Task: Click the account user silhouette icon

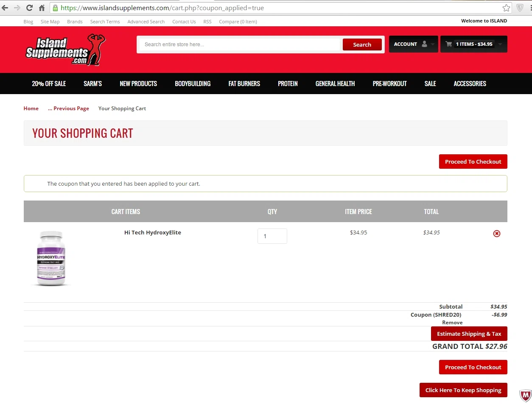Action: (424, 44)
